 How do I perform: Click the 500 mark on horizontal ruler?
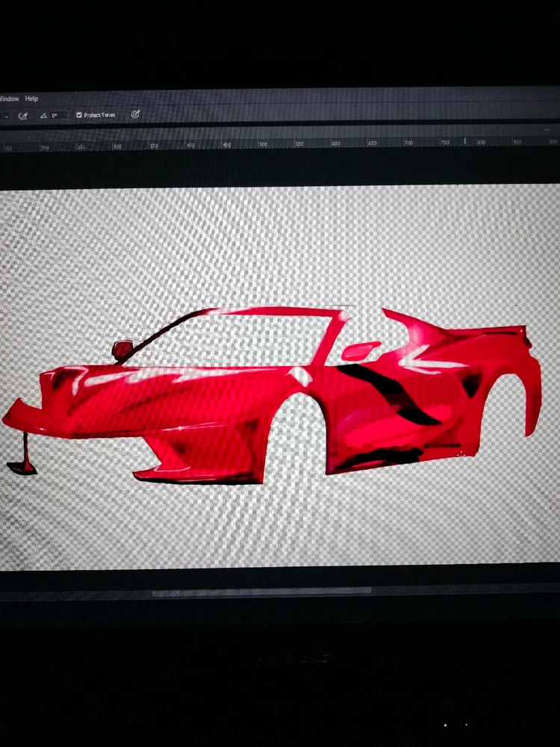(x=263, y=143)
